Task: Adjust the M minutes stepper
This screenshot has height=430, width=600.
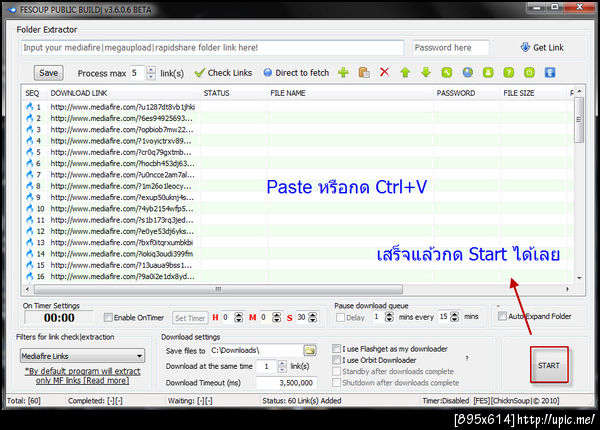Action: pos(276,317)
